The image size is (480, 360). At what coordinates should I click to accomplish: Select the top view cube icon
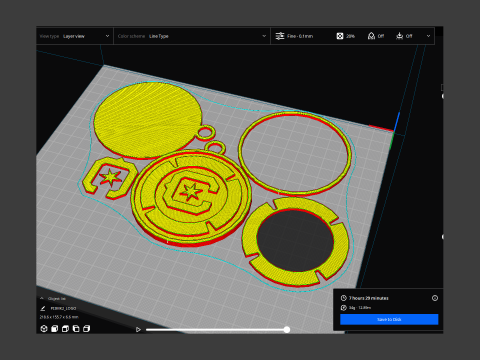click(65, 329)
